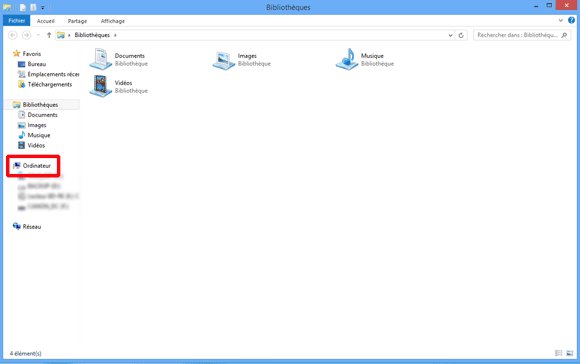Image resolution: width=580 pixels, height=364 pixels.
Task: Open the Vidéos library icon
Action: tap(101, 86)
